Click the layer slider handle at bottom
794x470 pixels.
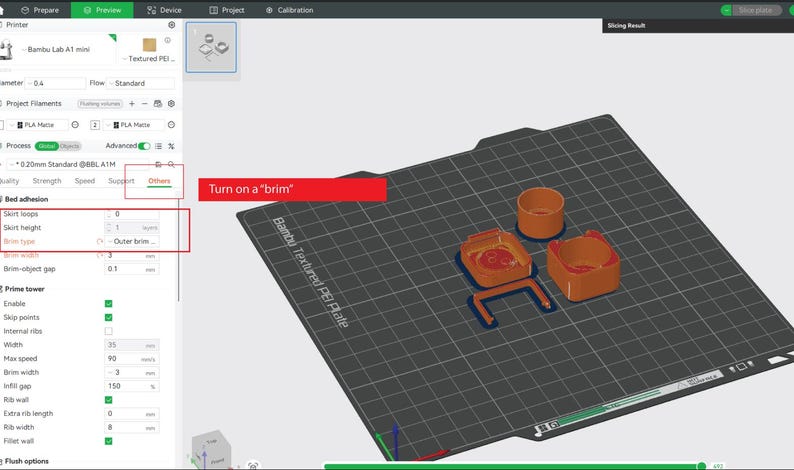click(x=701, y=465)
